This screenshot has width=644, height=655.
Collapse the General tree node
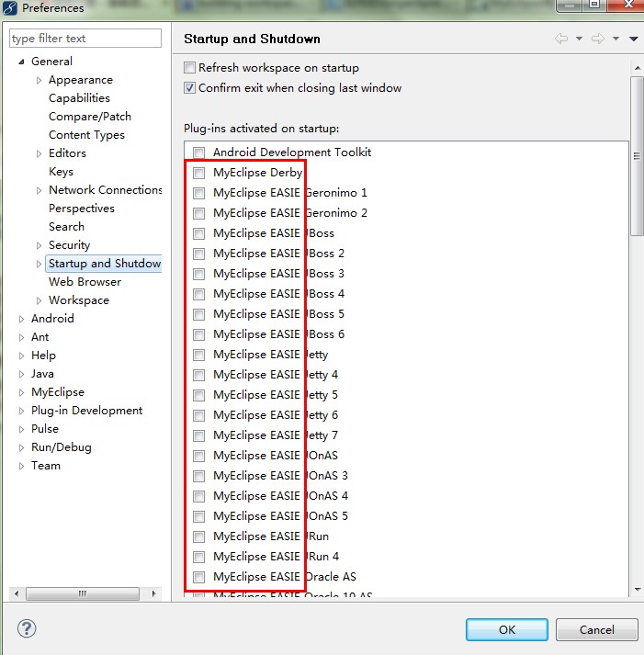[x=21, y=62]
